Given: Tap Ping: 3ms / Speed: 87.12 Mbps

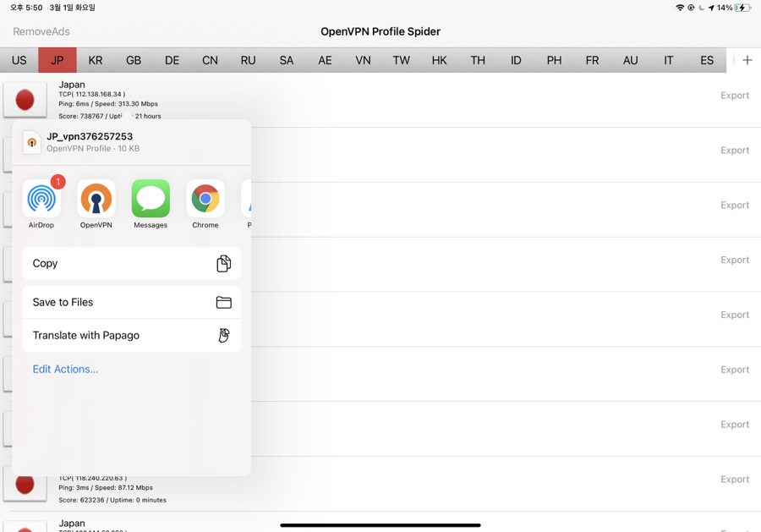Looking at the screenshot, I should tap(106, 488).
